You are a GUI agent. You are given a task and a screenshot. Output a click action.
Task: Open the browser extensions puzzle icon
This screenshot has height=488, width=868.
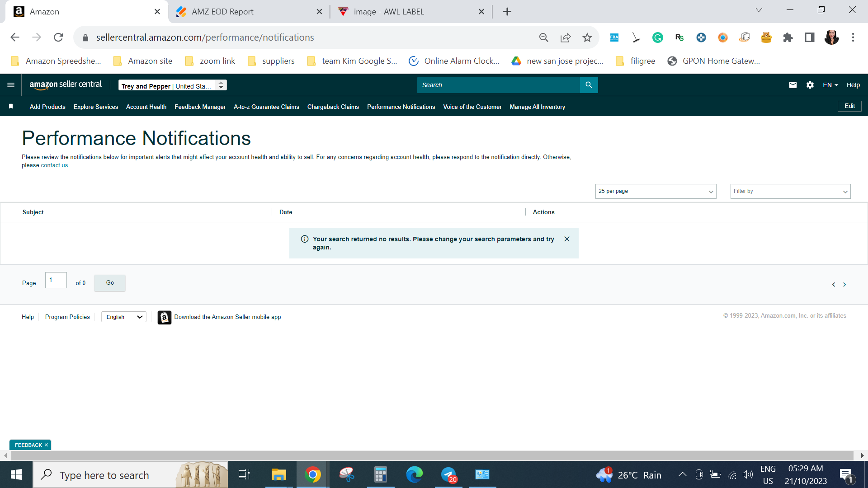pyautogui.click(x=788, y=38)
